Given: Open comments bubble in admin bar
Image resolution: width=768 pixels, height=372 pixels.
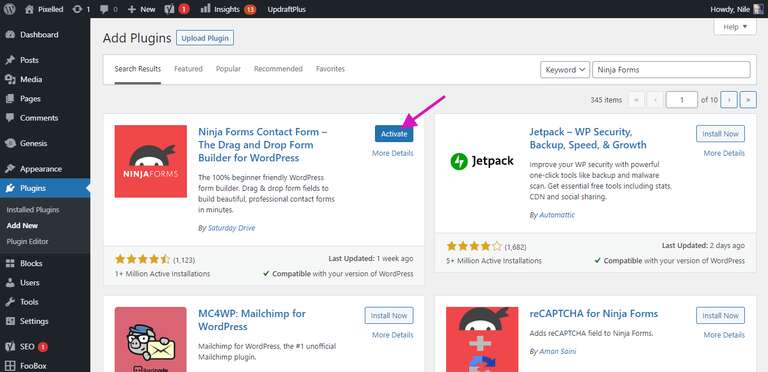Looking at the screenshot, I should (x=108, y=9).
